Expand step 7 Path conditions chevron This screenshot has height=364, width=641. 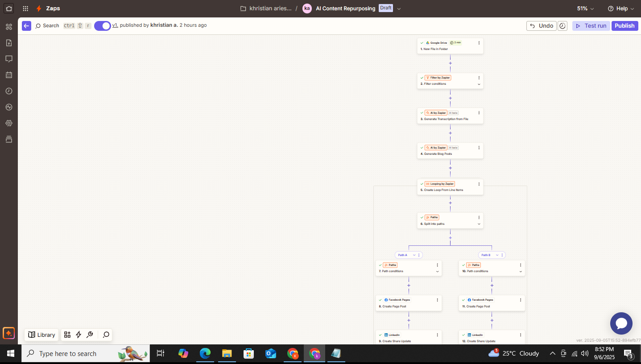tap(437, 271)
